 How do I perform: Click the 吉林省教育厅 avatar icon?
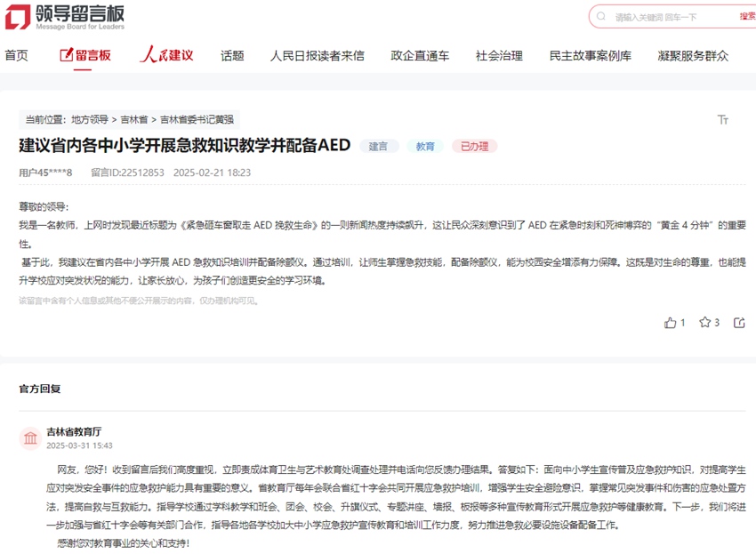31,439
